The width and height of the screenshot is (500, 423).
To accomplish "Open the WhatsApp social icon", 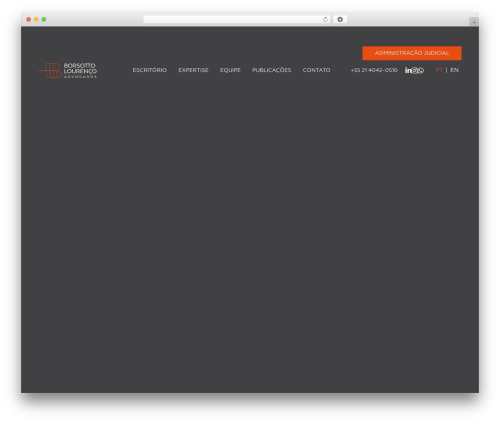I will coord(421,70).
